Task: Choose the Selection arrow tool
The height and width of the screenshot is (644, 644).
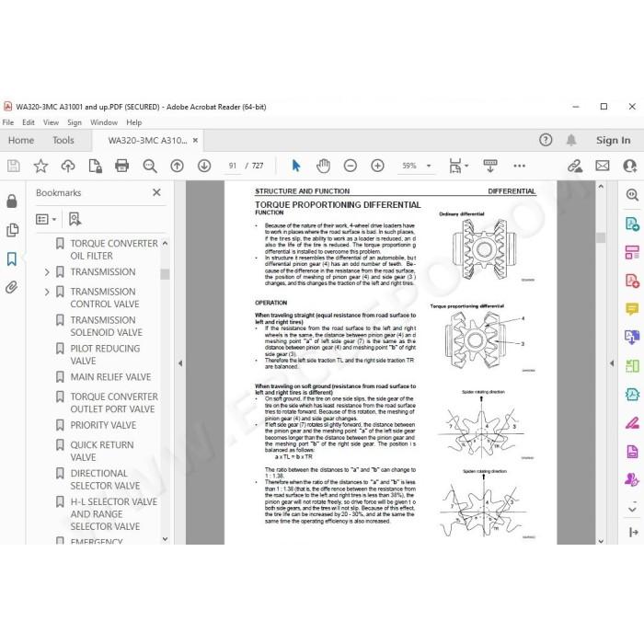Action: point(296,166)
